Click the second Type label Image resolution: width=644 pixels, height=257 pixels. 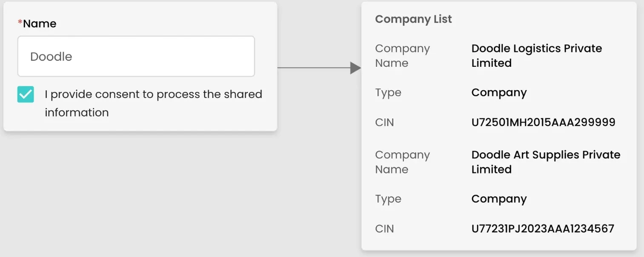(388, 199)
